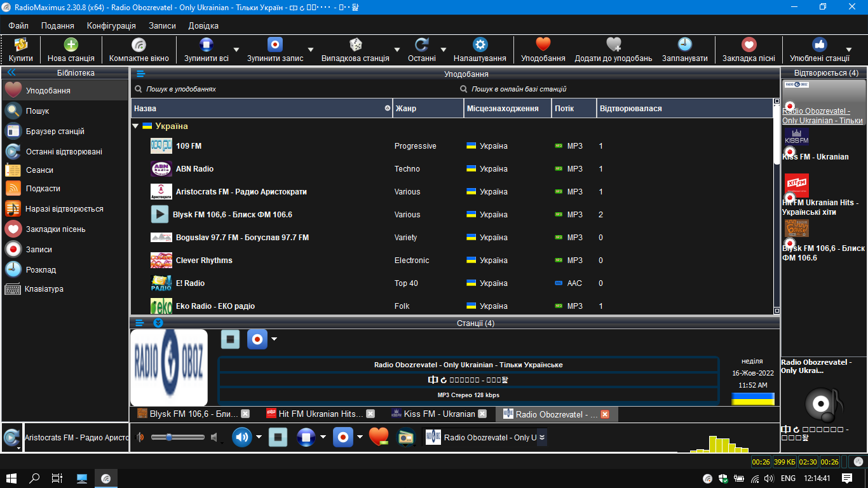Screen dimensions: 868x488
Task: Open the Останні dropdown arrow
Action: (444, 50)
